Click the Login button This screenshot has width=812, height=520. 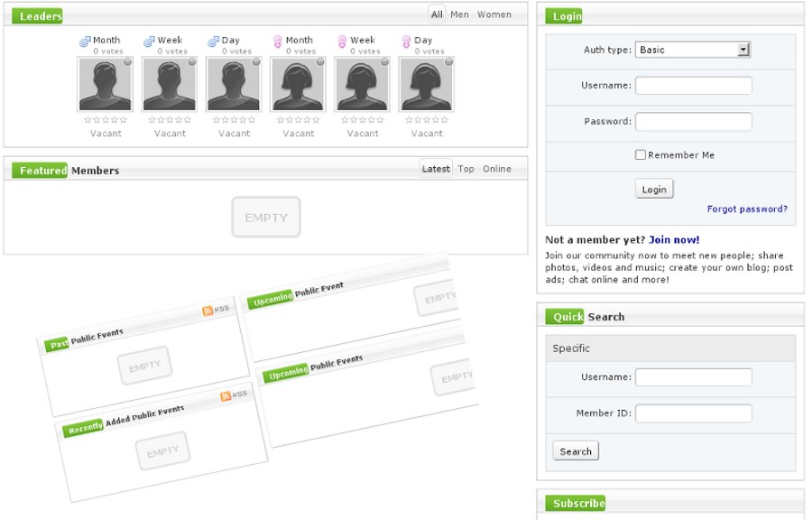(654, 189)
